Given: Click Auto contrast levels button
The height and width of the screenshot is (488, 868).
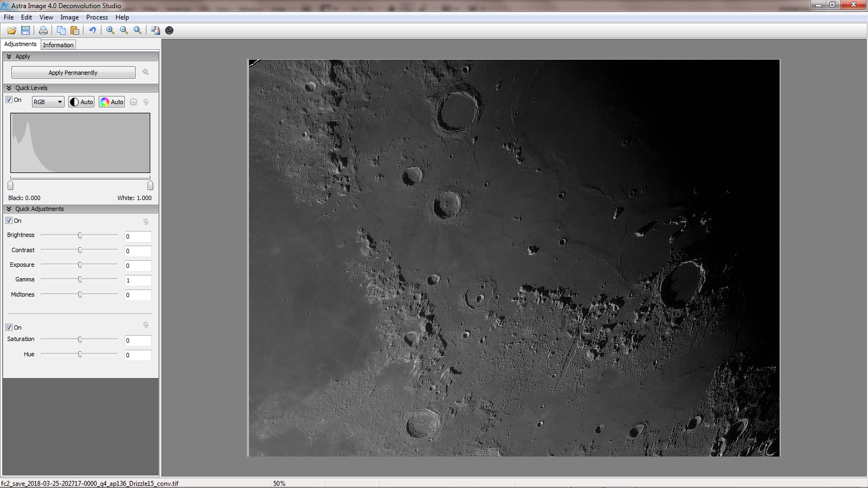Looking at the screenshot, I should 81,102.
